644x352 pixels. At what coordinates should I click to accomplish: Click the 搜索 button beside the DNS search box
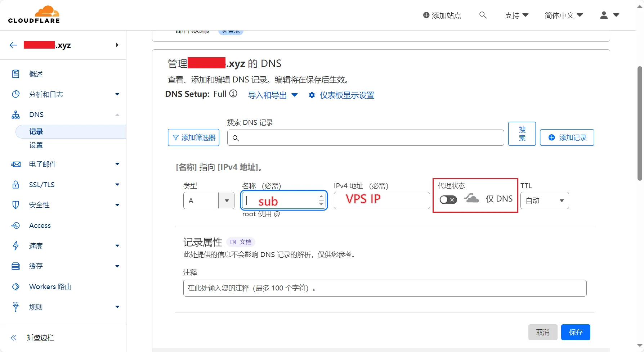click(x=522, y=134)
